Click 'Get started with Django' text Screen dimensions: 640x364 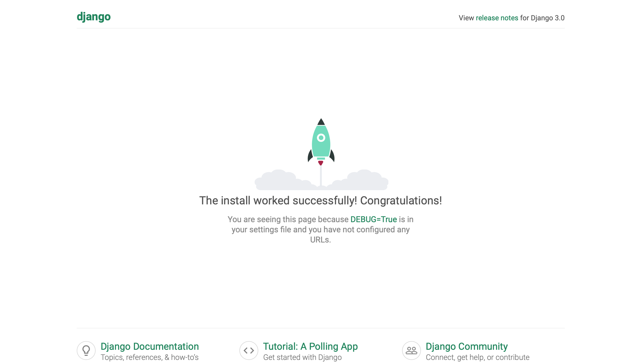coord(302,357)
